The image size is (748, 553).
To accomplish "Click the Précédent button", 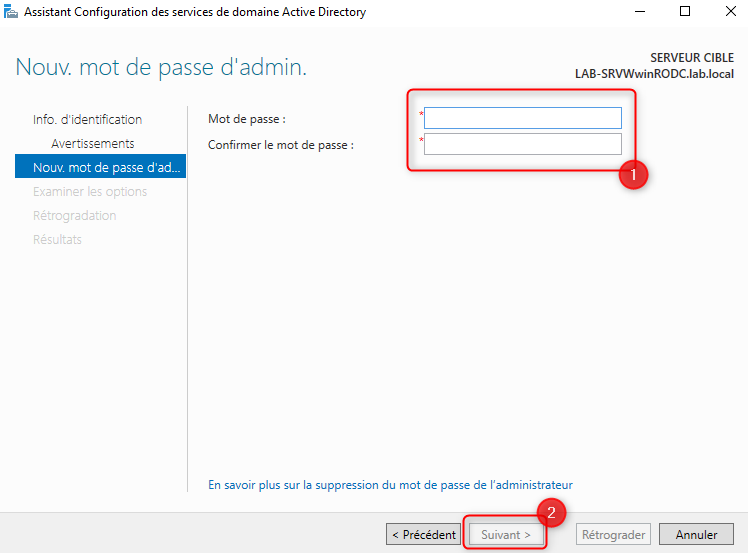I will click(424, 534).
